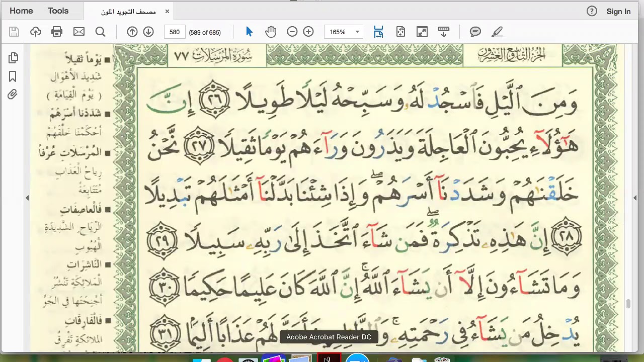Open the bookmarks panel

point(13,76)
